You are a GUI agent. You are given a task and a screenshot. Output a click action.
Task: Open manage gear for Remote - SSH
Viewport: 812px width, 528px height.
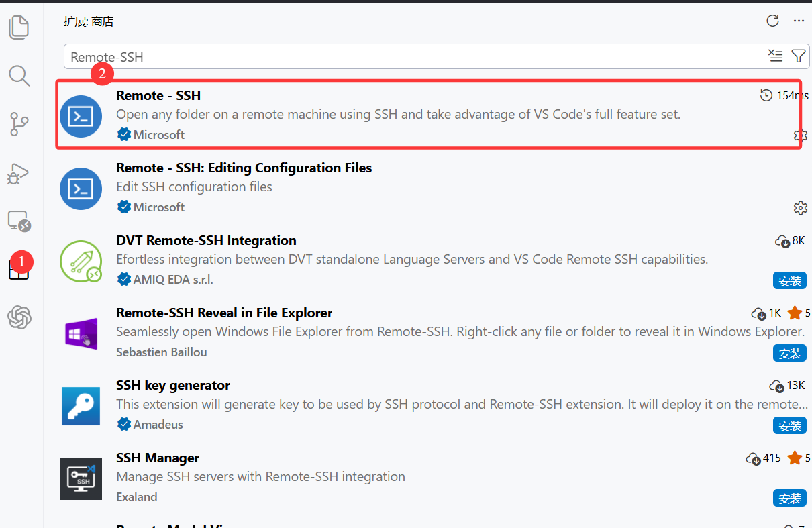[800, 135]
